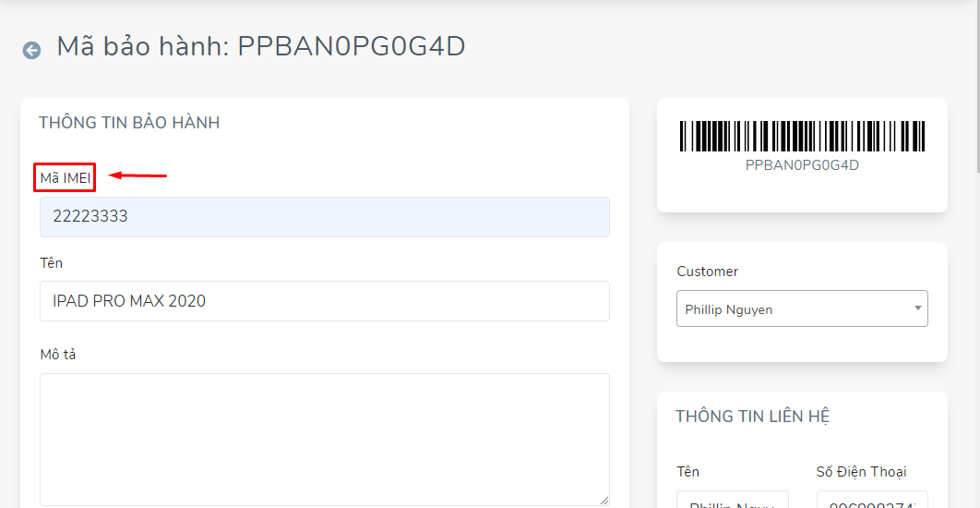Click the contact Tên field in THÔNG TIN LIÊN HỆ
This screenshot has height=508, width=980.
pyautogui.click(x=733, y=500)
